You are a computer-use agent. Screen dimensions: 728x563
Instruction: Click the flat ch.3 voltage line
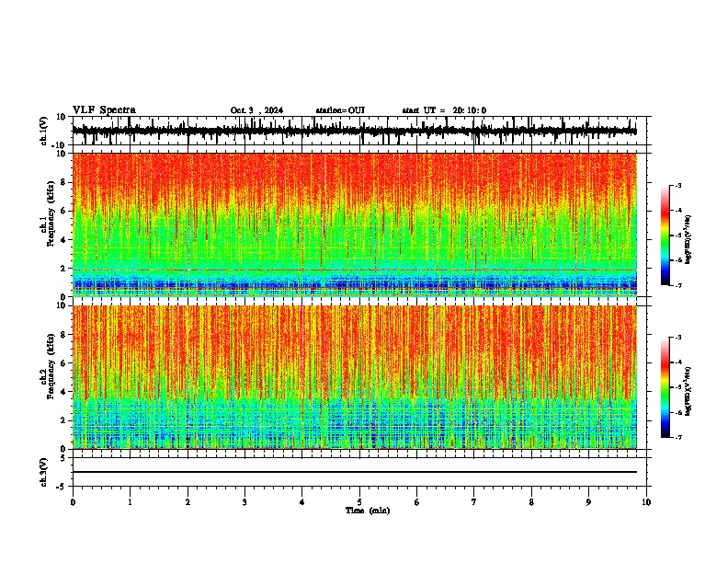click(x=355, y=472)
